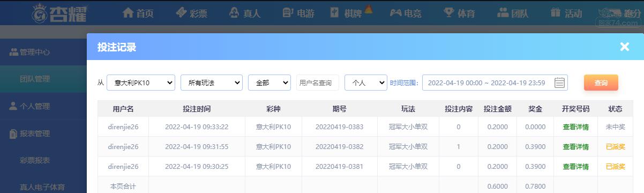The image size is (644, 193).
Task: Click the time range date field
Action: (x=495, y=83)
